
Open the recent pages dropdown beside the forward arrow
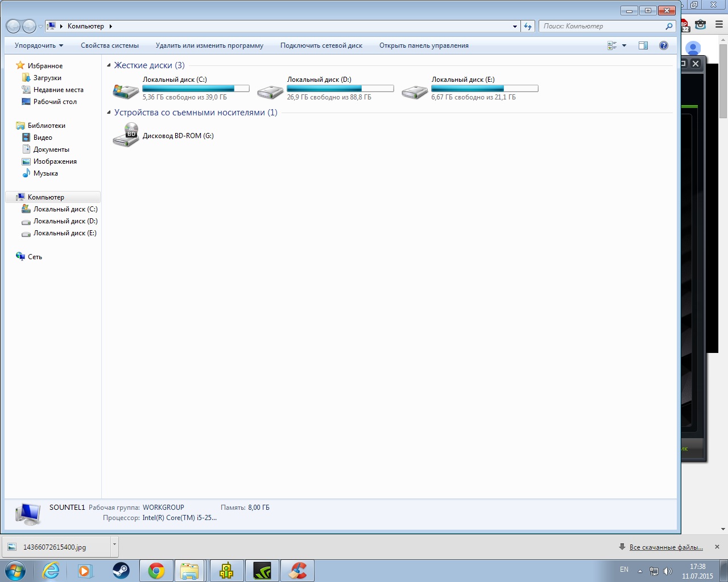tap(40, 27)
